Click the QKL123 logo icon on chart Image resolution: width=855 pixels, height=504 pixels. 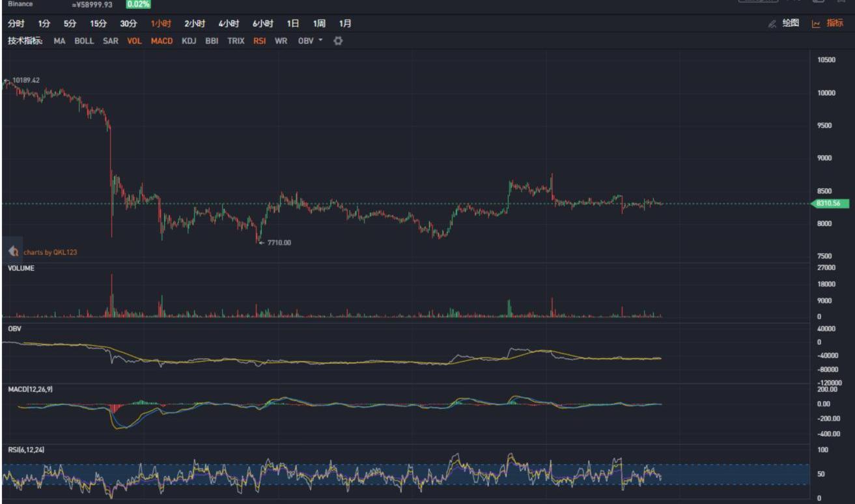[13, 251]
